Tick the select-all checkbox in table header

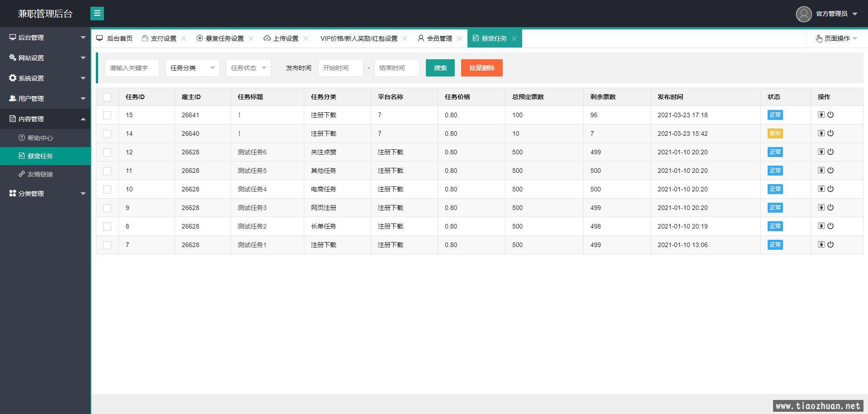pos(107,97)
